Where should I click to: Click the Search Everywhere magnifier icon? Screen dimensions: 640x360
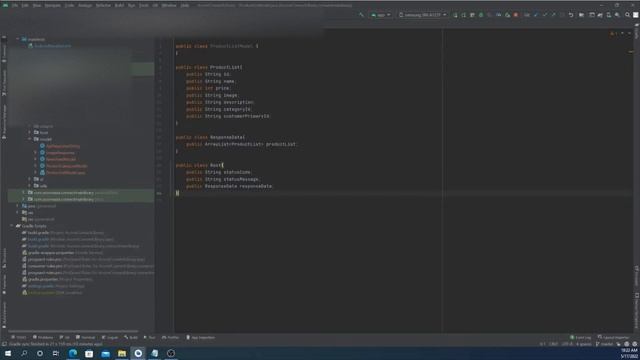[x=627, y=15]
